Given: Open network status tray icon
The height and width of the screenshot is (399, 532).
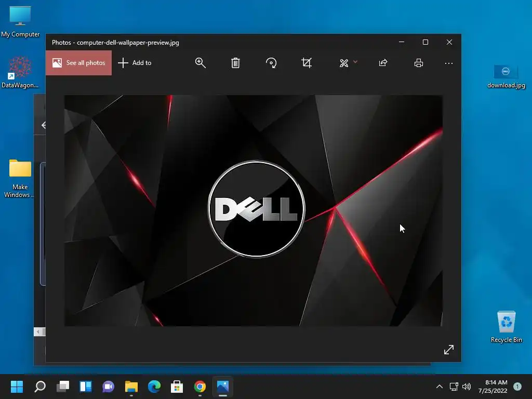Looking at the screenshot, I should coord(454,387).
